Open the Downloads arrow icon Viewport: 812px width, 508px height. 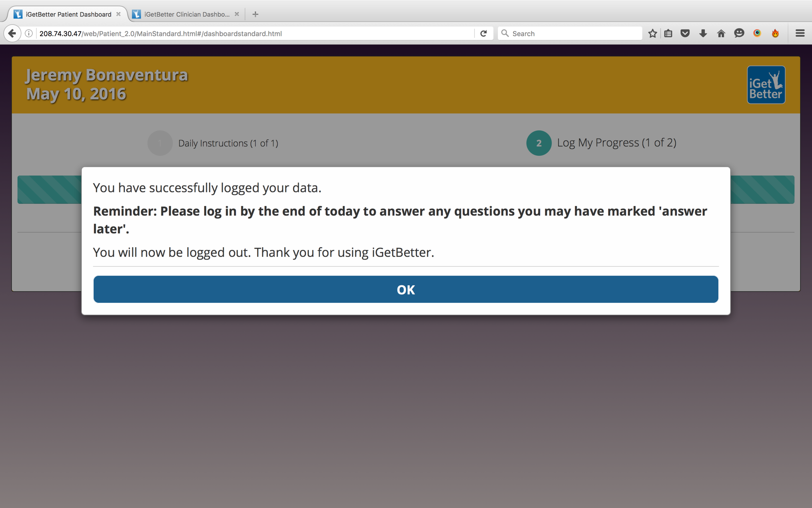[703, 33]
